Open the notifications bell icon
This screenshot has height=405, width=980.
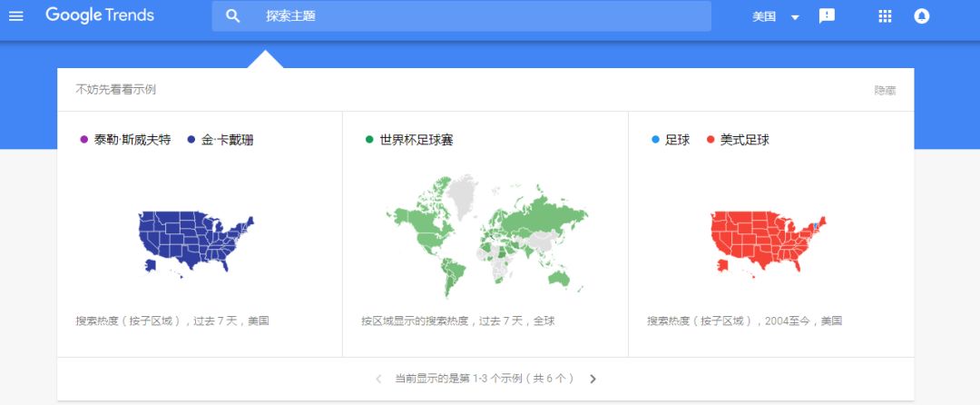(921, 16)
